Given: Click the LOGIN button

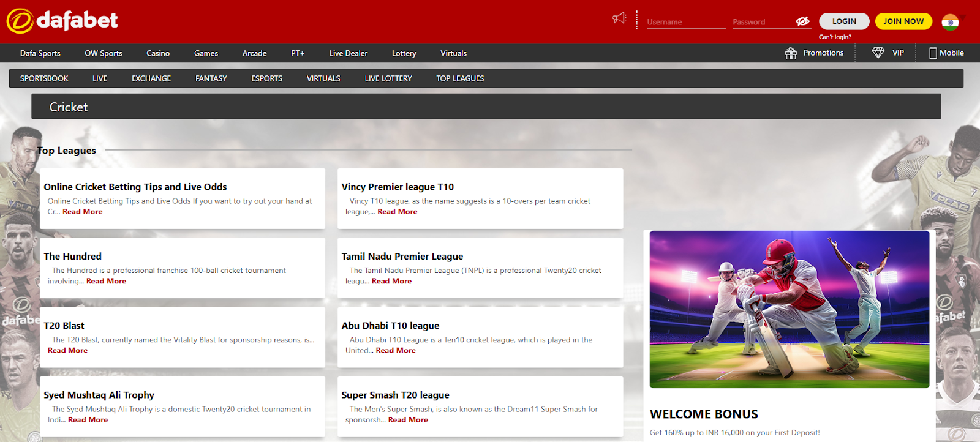Looking at the screenshot, I should 844,21.
